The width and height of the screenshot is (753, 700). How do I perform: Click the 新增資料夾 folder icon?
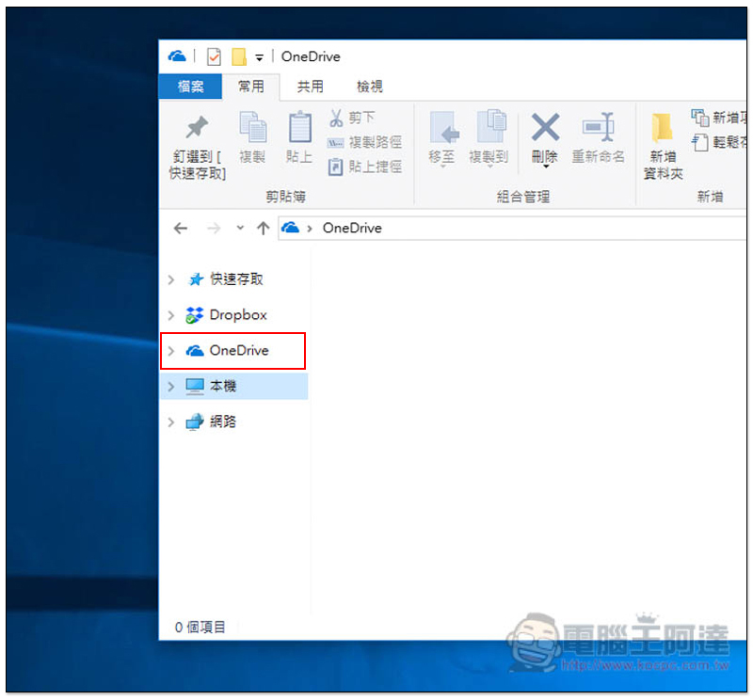click(663, 127)
